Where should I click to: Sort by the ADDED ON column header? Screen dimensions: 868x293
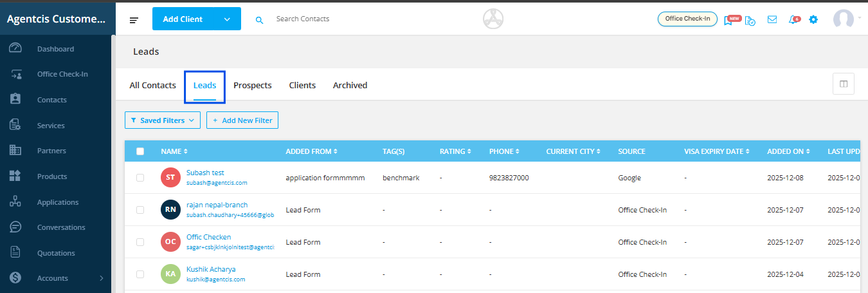789,151
